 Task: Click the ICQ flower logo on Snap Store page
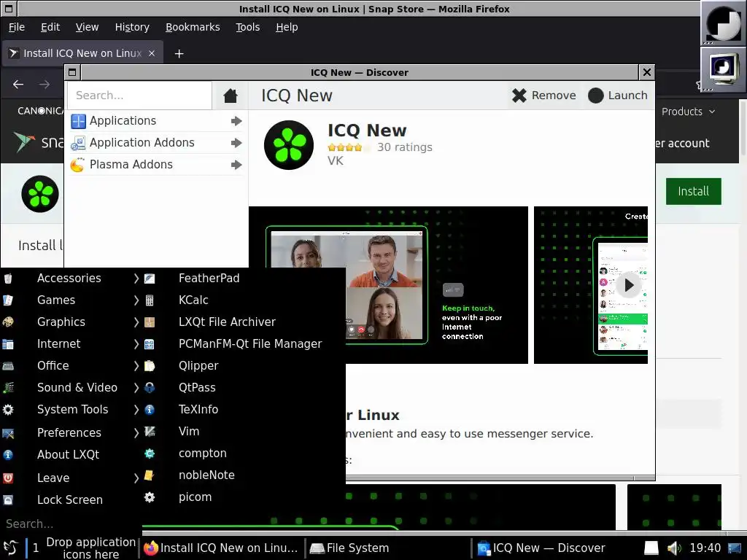pyautogui.click(x=40, y=194)
